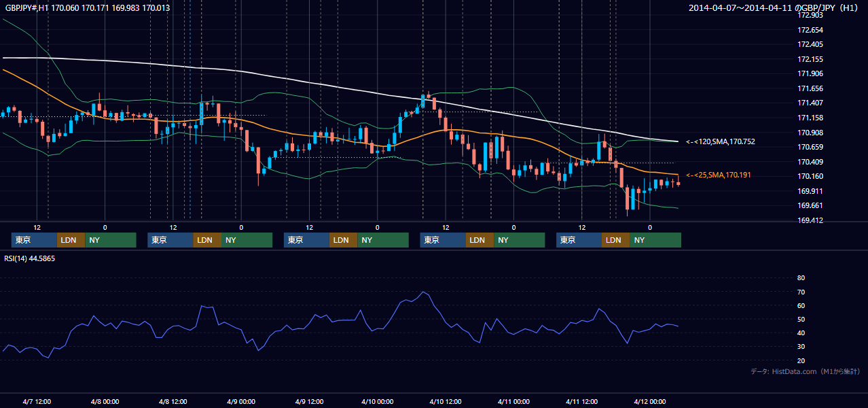The image size is (868, 408).
Task: Select the 東京 session block for 4/7
Action: (x=34, y=240)
